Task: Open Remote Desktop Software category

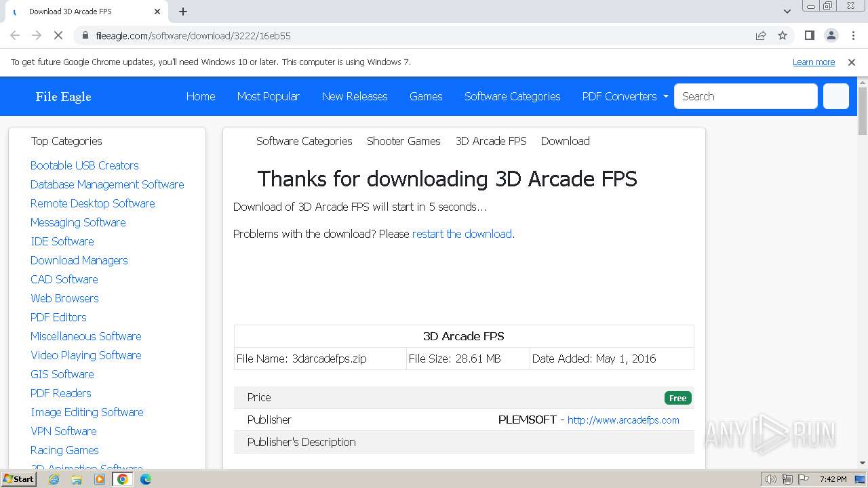Action: click(x=92, y=203)
